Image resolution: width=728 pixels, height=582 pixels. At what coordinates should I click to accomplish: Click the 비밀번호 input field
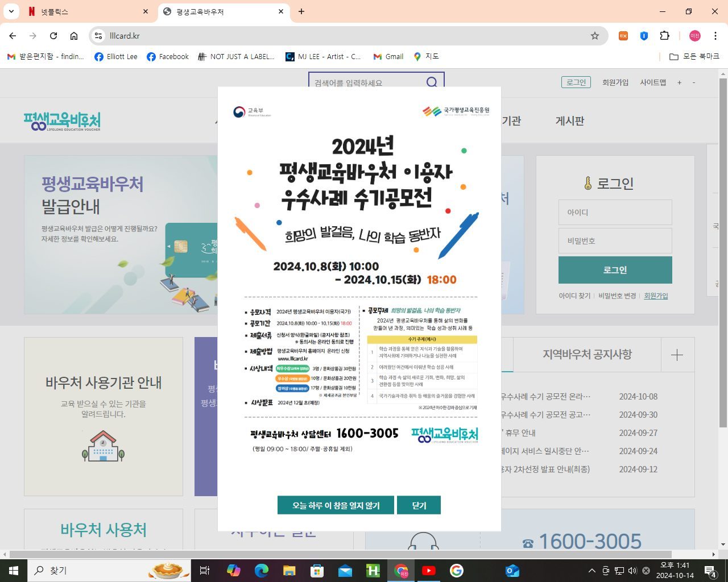615,241
